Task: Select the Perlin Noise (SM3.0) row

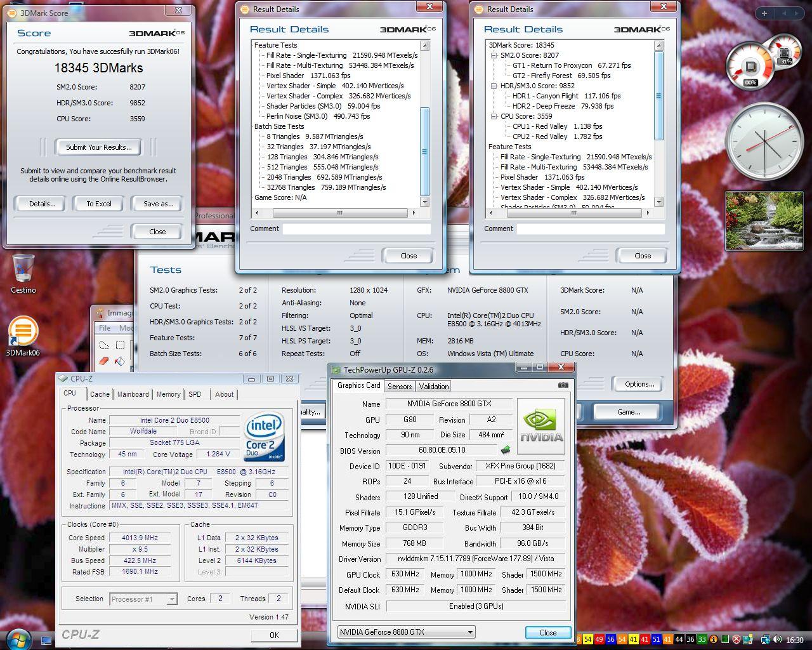Action: pos(318,116)
